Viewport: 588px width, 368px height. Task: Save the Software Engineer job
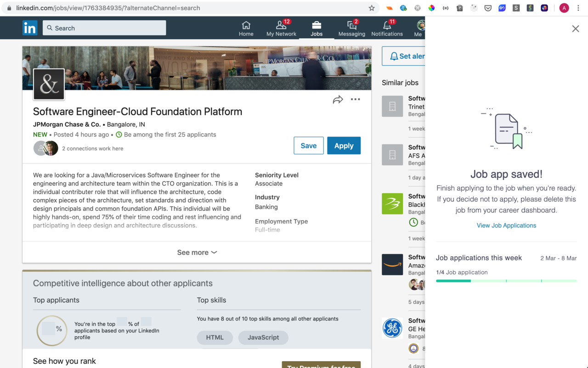coord(309,145)
